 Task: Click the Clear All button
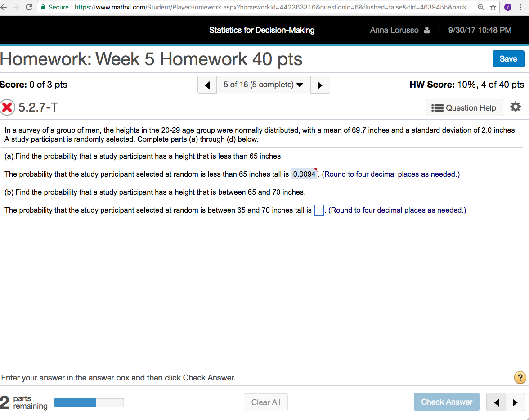(265, 402)
